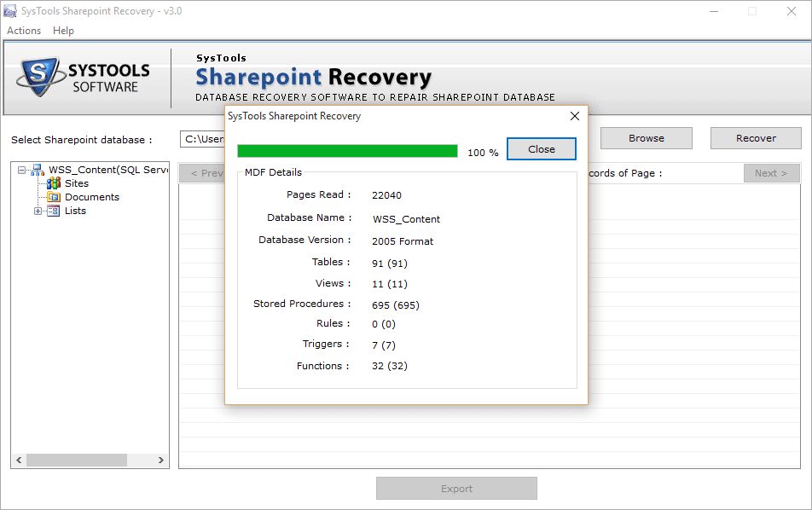Click the Sharepoint database path field

(203, 138)
